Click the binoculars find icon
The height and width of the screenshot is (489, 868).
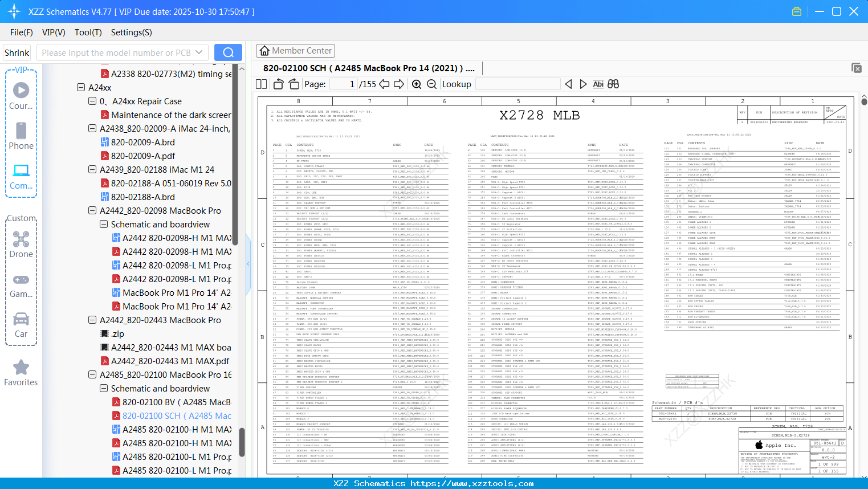pos(613,84)
